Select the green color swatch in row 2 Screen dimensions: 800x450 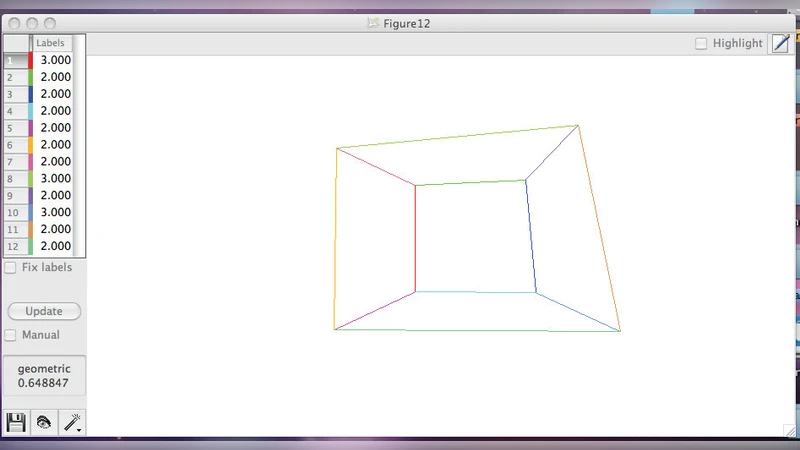[31, 77]
